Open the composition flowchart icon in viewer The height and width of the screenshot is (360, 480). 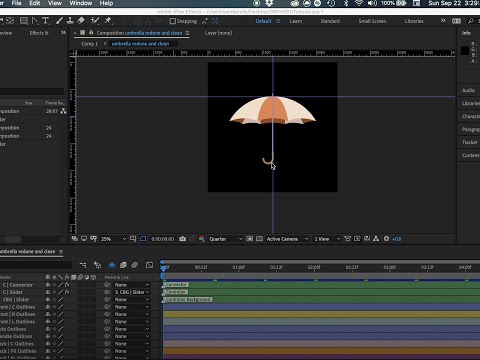tap(376, 239)
